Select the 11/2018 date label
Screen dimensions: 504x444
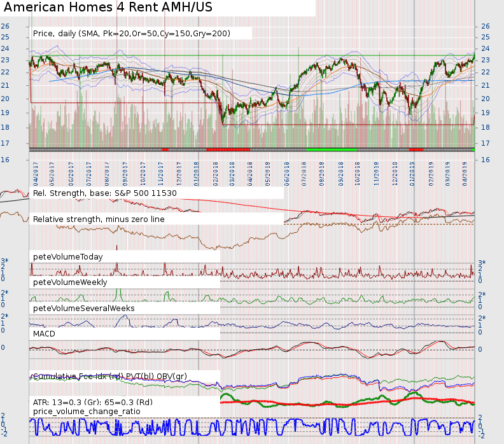(x=377, y=174)
